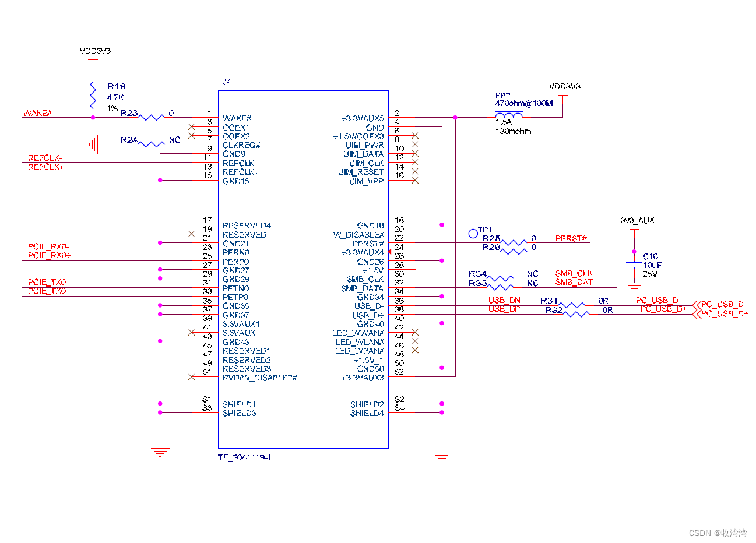Click the REFCLK+ net label
Screen dimensions: 756x543
[46, 167]
